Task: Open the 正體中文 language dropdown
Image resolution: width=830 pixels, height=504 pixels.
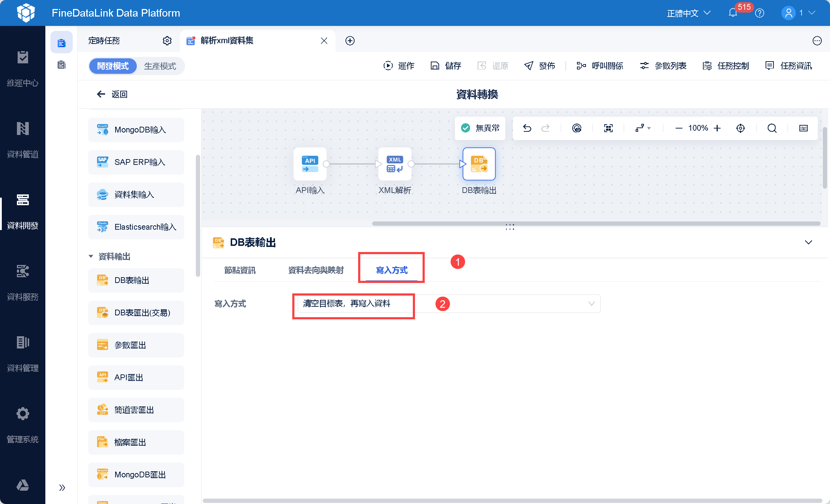Action: click(x=688, y=13)
